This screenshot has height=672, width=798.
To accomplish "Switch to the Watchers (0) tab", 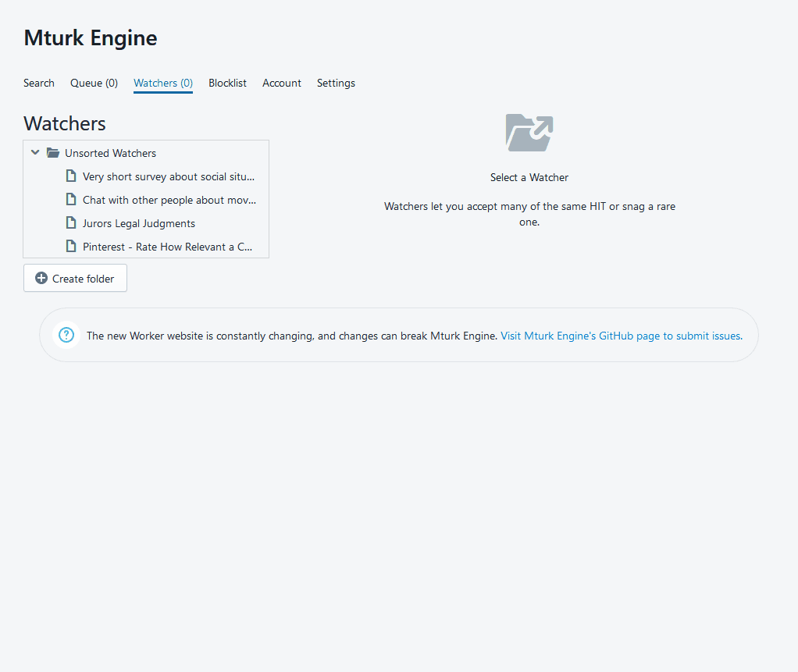I will click(x=163, y=83).
